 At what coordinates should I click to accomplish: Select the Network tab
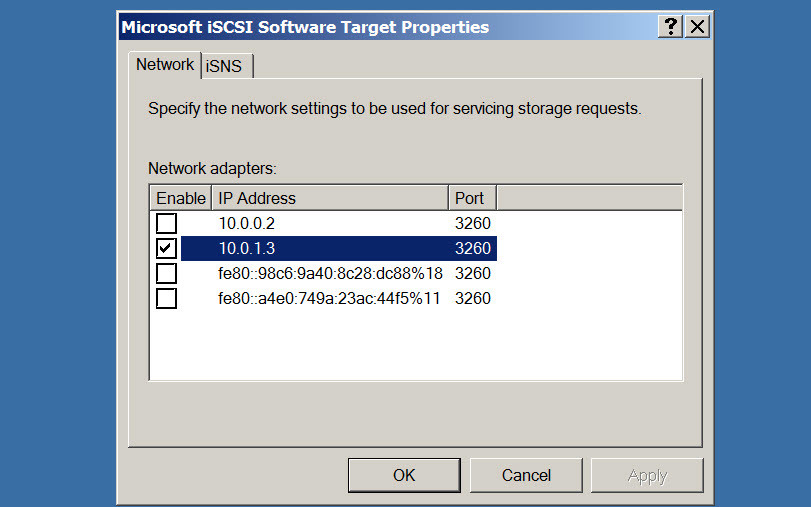(165, 65)
